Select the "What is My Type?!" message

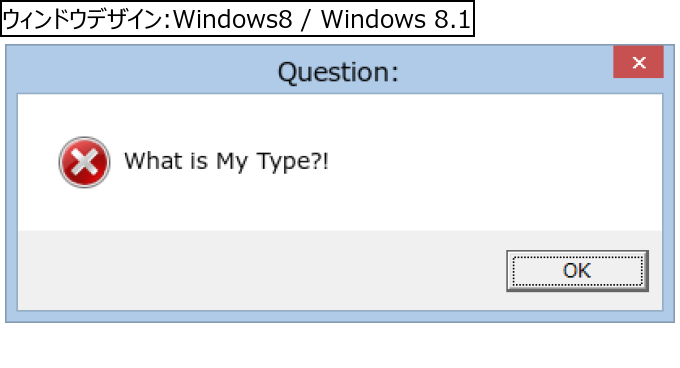click(x=226, y=161)
